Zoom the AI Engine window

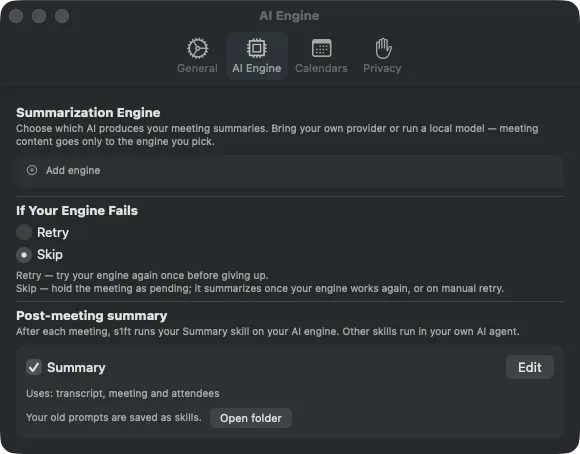62,16
